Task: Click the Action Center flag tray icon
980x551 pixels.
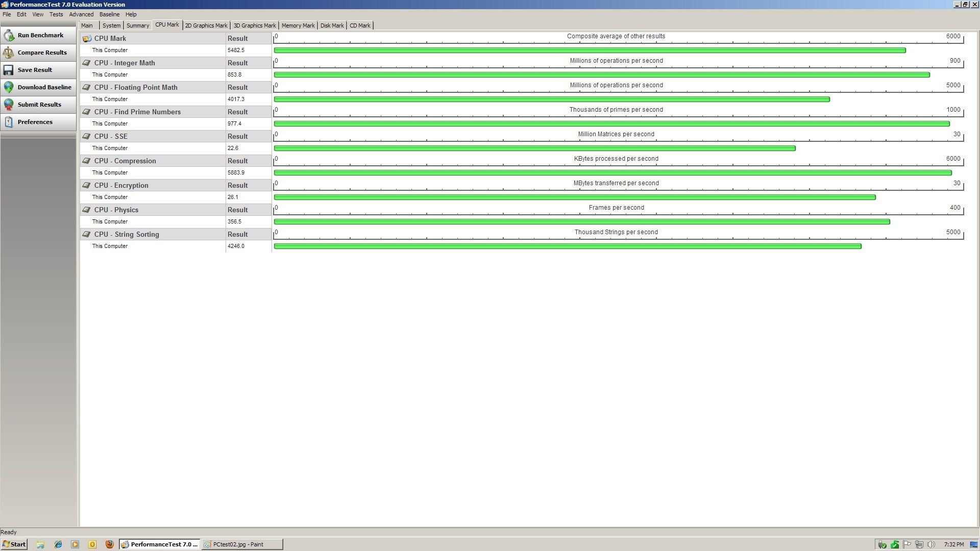Action: 907,544
